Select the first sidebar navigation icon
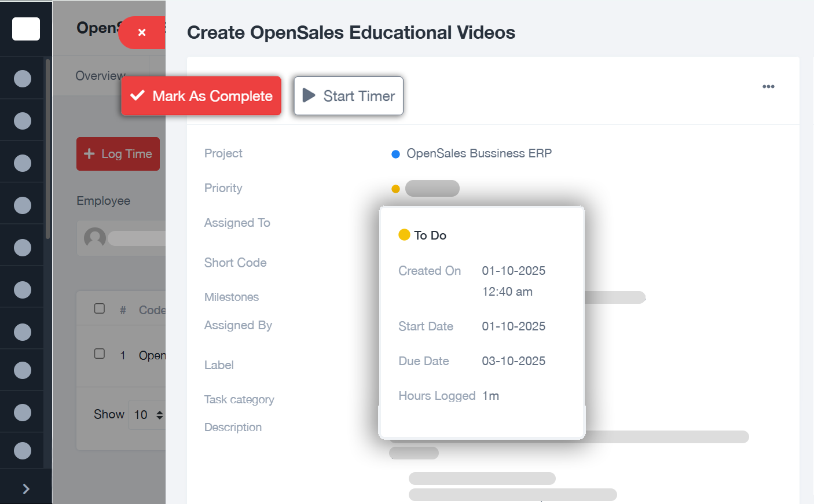Viewport: 814px width, 504px height. (22, 78)
